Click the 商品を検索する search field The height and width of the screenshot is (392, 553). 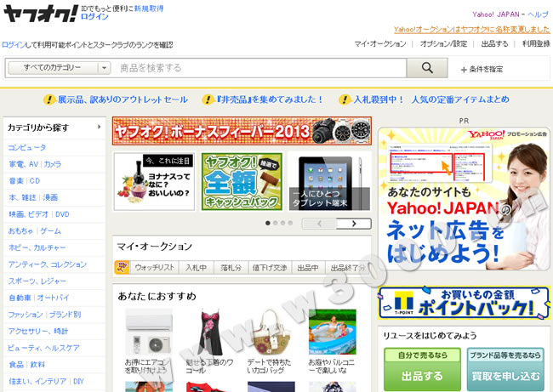260,68
